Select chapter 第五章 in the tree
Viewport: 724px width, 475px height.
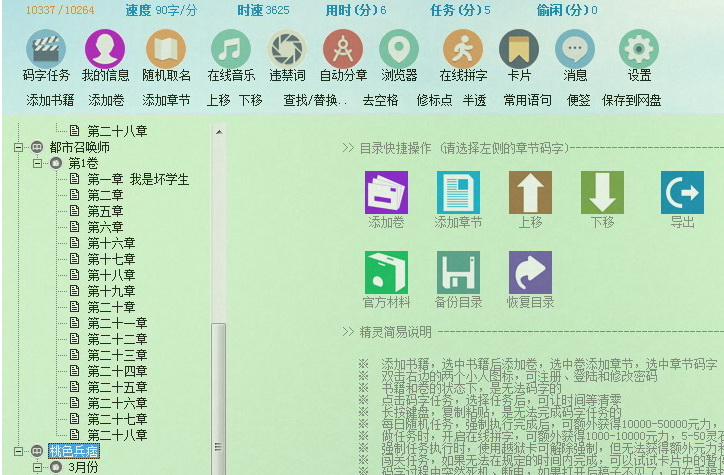[x=105, y=211]
